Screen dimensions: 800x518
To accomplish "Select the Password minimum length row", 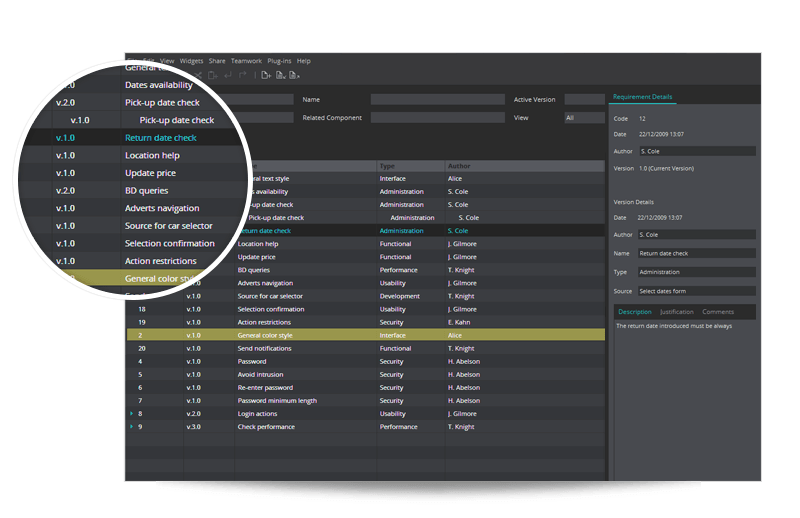I will pyautogui.click(x=366, y=401).
